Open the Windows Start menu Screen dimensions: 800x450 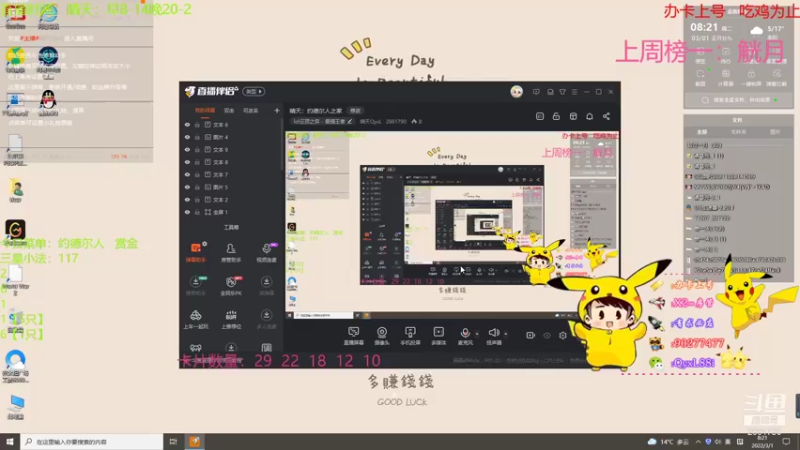[x=10, y=441]
